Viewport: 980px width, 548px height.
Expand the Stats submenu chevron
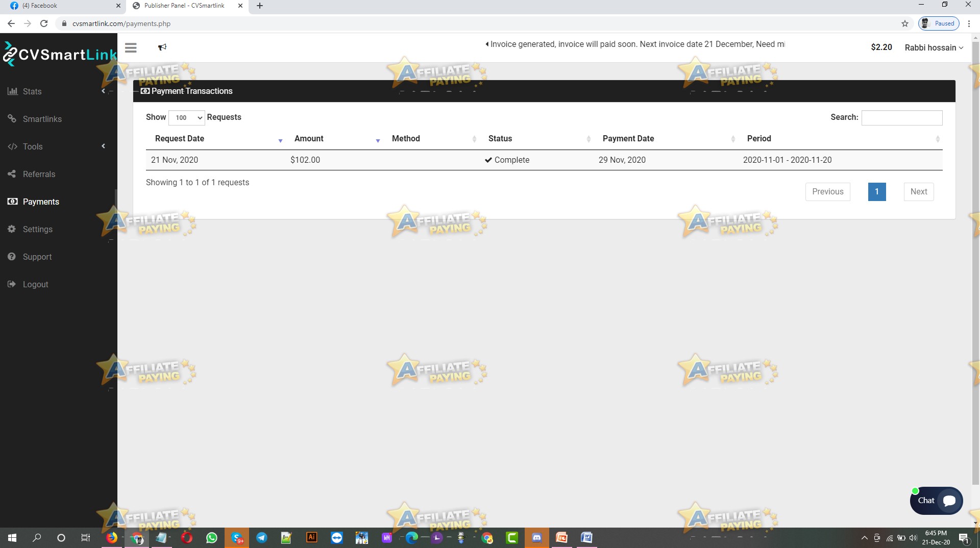point(103,91)
